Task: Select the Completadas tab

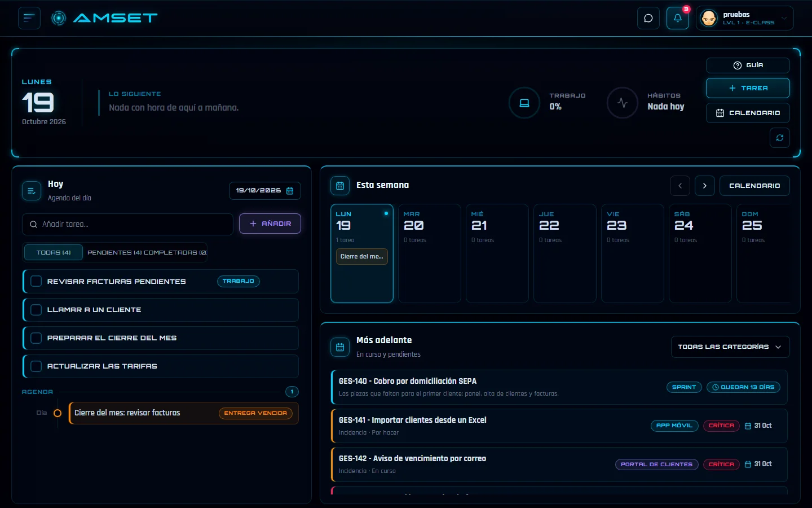Action: pyautogui.click(x=175, y=252)
